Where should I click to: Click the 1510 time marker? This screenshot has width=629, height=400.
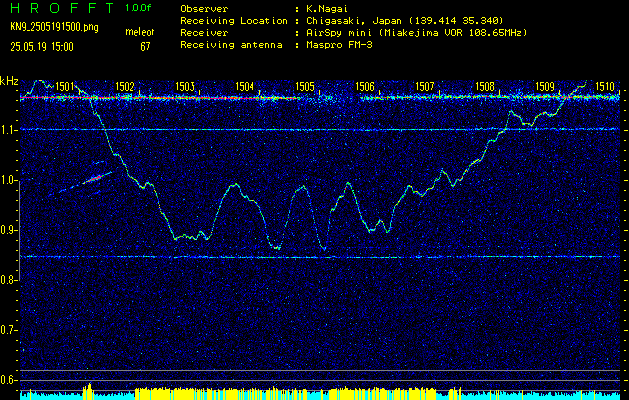tap(605, 86)
